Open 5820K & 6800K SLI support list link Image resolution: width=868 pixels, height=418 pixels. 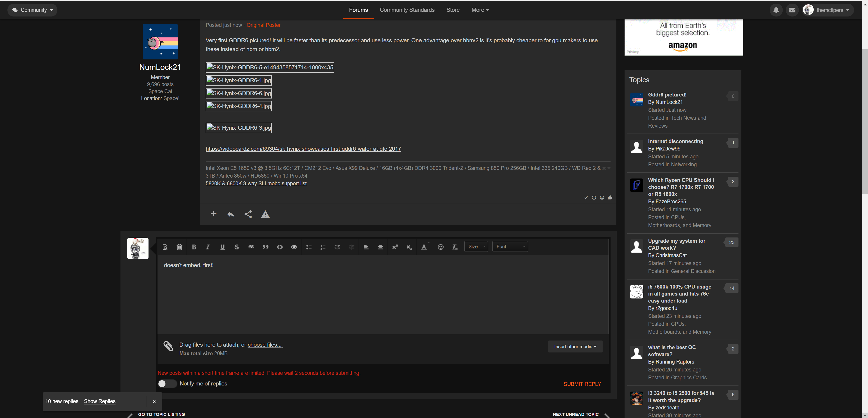point(256,183)
